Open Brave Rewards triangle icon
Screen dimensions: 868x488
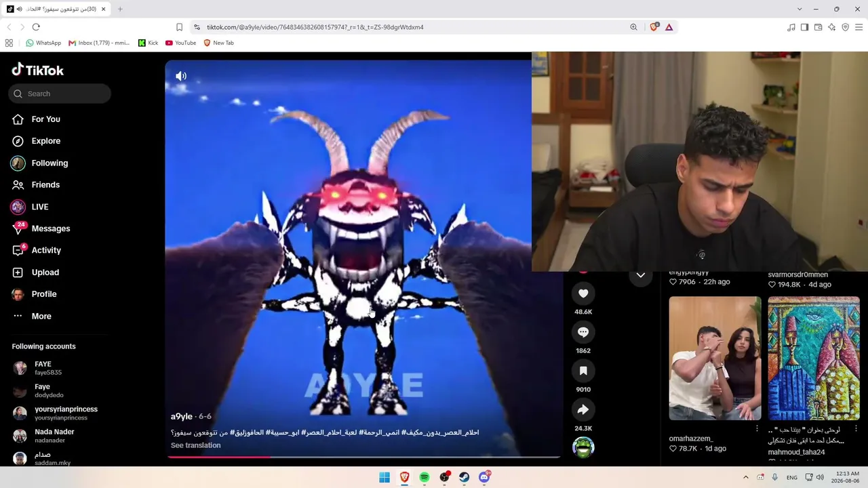669,27
